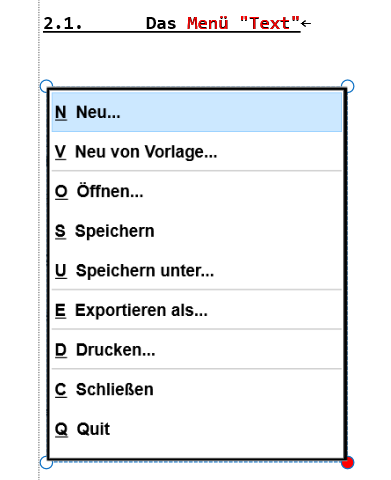The image size is (391, 480).
Task: Open the Öffnen... menu item
Action: click(197, 191)
